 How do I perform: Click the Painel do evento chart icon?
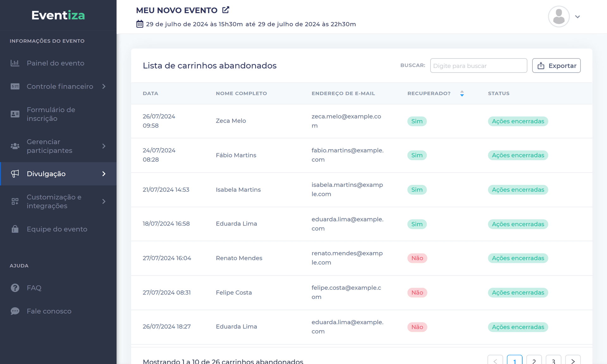pos(15,63)
